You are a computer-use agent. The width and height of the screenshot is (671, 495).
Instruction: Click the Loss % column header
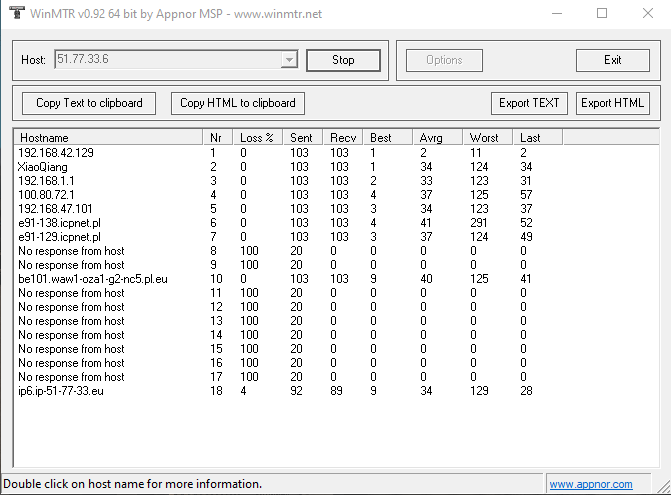point(257,137)
